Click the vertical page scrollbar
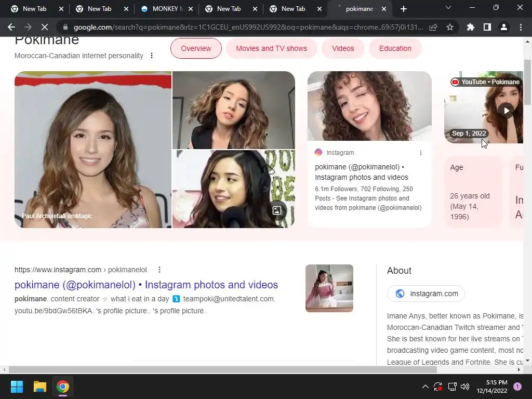Viewport: 532px width, 399px height. coord(527,83)
